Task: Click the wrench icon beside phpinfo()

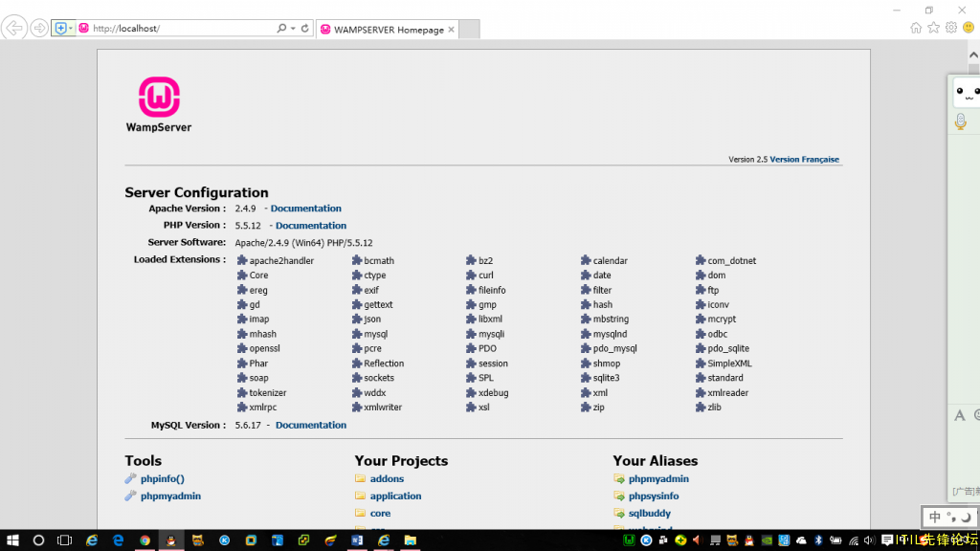Action: pos(130,478)
